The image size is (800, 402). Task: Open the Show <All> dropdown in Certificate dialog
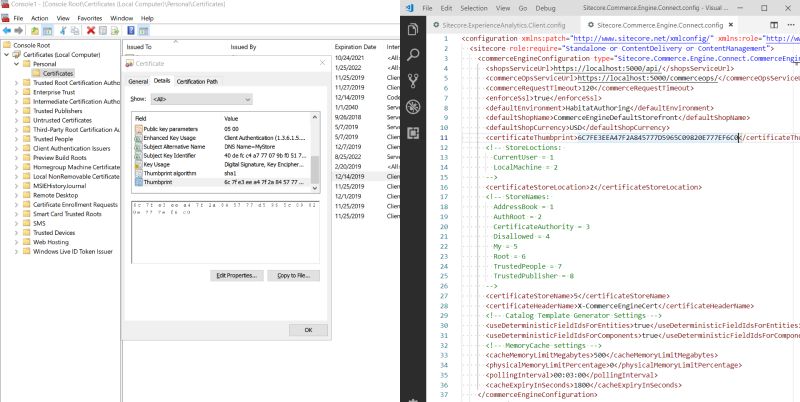tap(201, 99)
